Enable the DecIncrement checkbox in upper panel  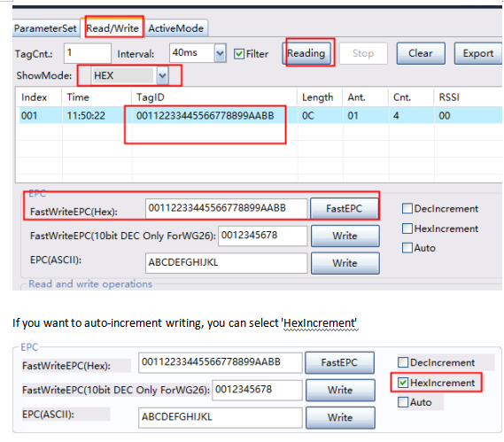(x=407, y=208)
